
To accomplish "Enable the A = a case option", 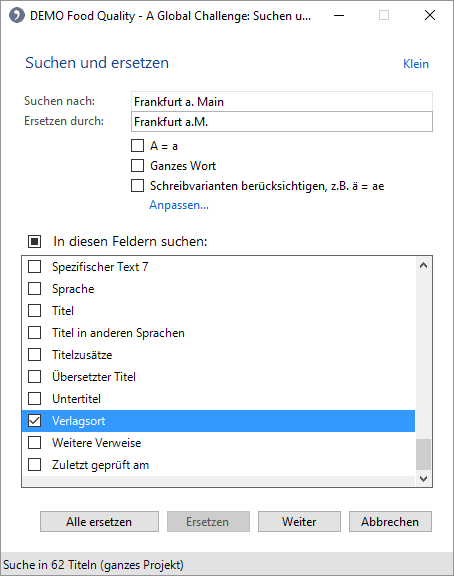I will pyautogui.click(x=137, y=145).
